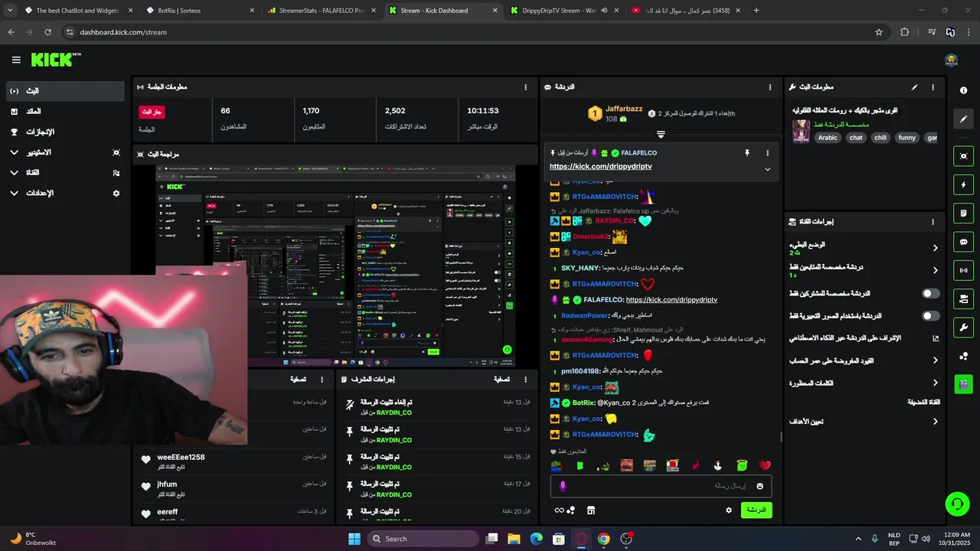This screenshot has width=980, height=551.
Task: Click the lightning bolt icon in the right rail
Action: pos(963,184)
